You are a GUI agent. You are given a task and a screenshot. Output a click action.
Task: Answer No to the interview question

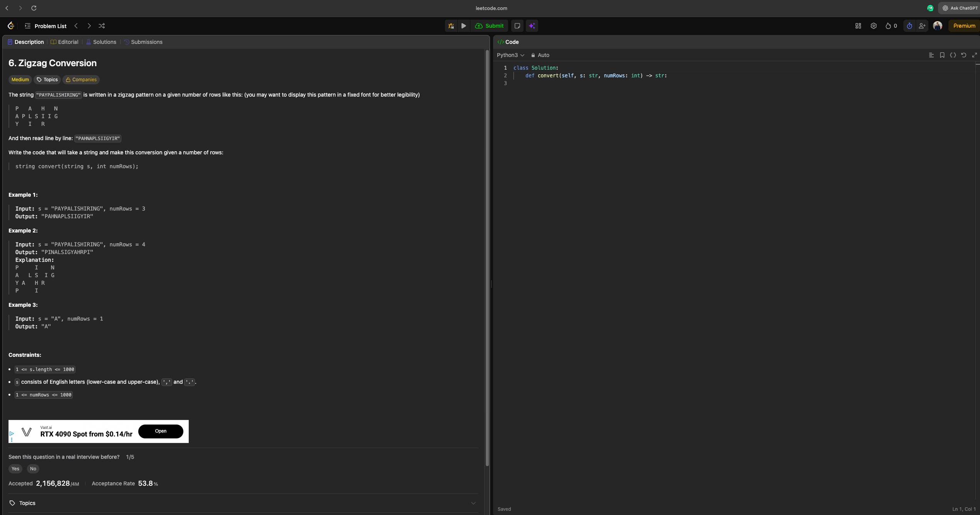coord(33,468)
